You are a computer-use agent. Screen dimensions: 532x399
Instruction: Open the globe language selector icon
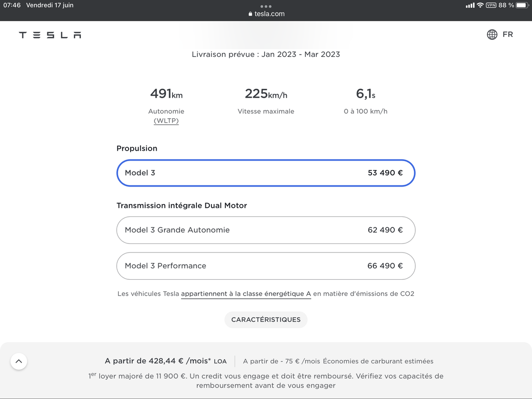point(492,34)
